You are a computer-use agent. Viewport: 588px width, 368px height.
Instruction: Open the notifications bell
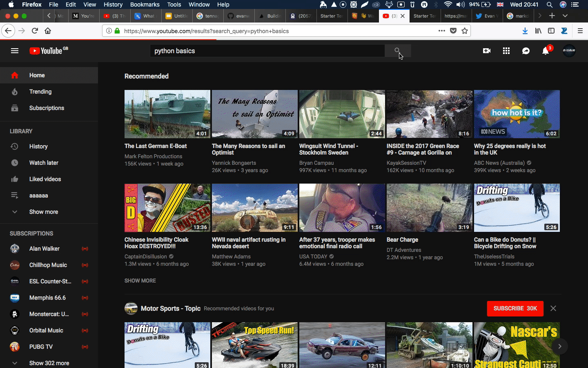click(546, 51)
